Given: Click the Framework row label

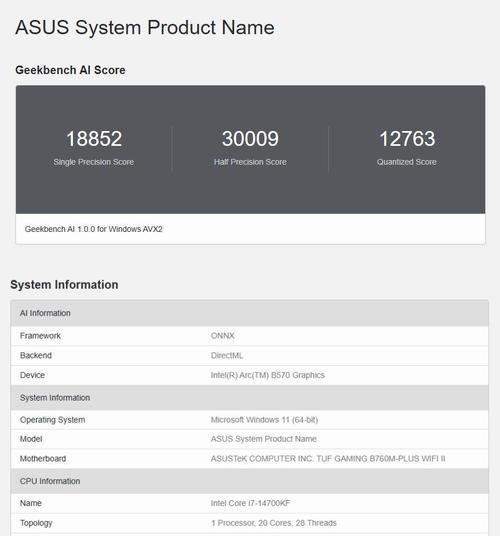Looking at the screenshot, I should (x=40, y=336).
